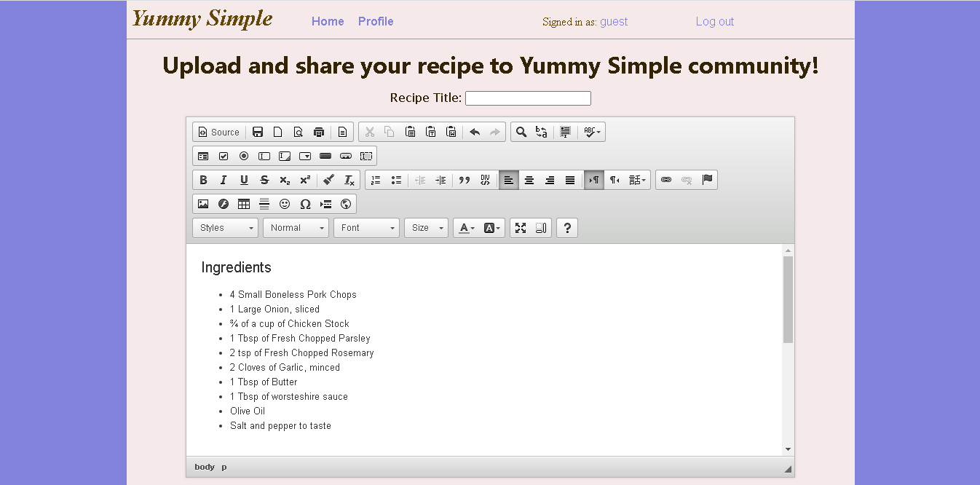The width and height of the screenshot is (980, 485).
Task: Click the Save floppy disk icon
Action: click(258, 132)
